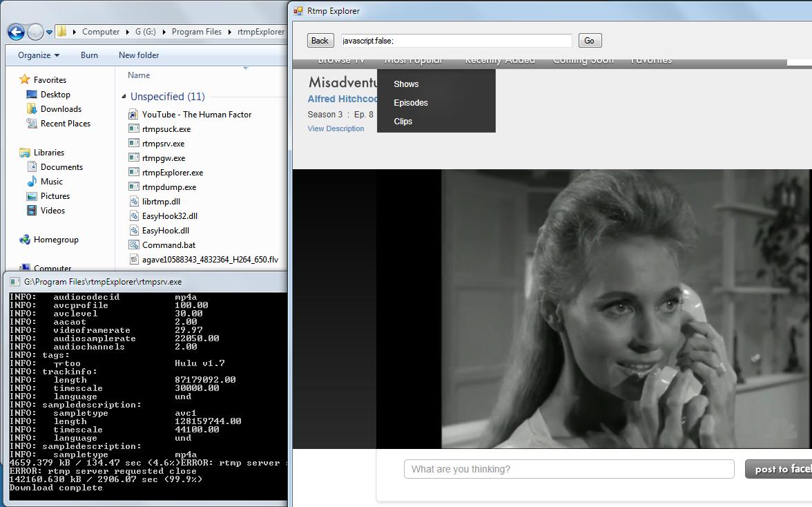Choose Episodes from the dropdown menu
Viewport: 812px width, 507px height.
tap(411, 102)
